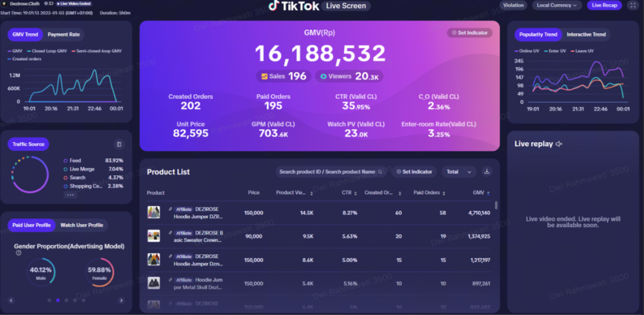
Task: Open the Violation button
Action: pyautogui.click(x=513, y=5)
